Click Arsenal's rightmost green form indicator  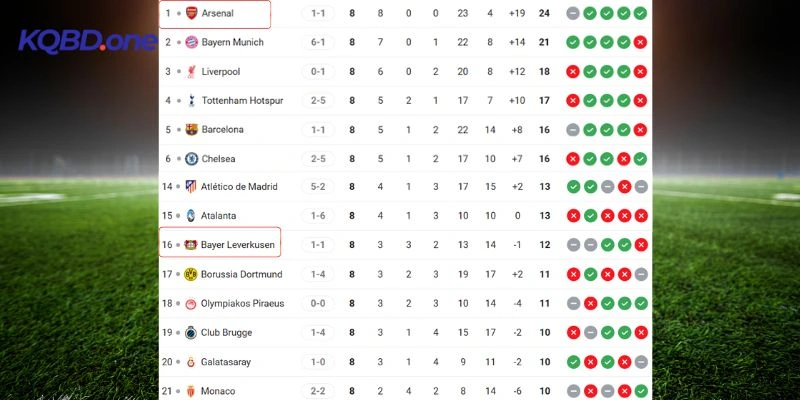click(x=640, y=14)
